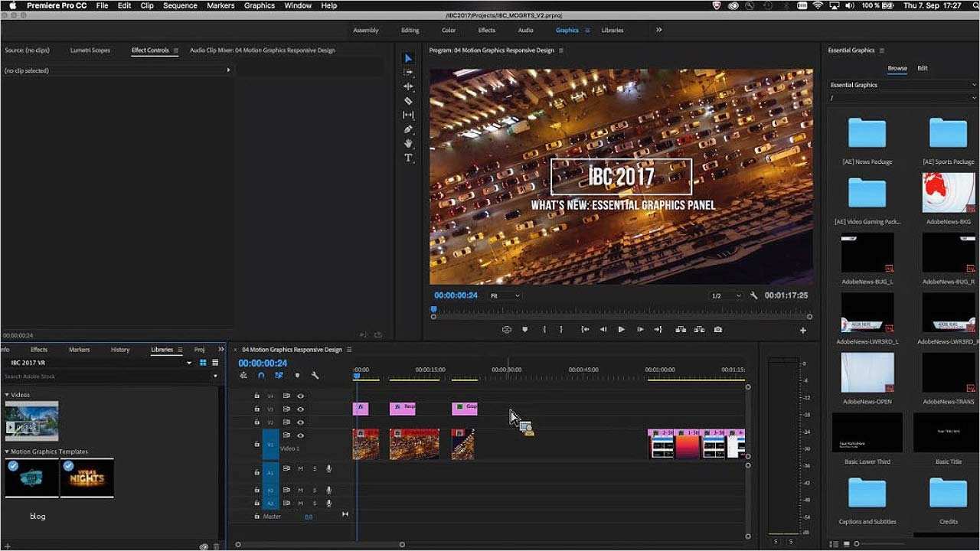Open the timeline display settings wrench
Image resolution: width=980 pixels, height=551 pixels.
tap(315, 377)
